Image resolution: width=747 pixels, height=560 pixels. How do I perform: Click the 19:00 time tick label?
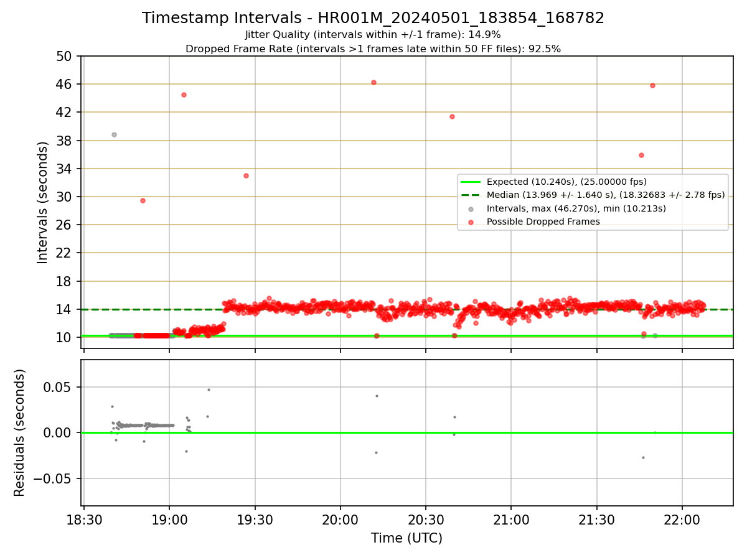point(169,519)
